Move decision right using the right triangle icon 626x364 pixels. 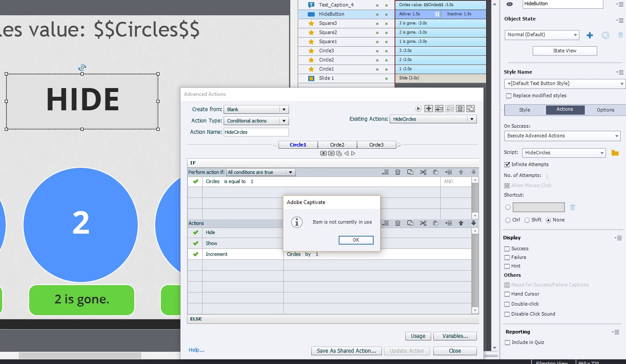point(353,153)
